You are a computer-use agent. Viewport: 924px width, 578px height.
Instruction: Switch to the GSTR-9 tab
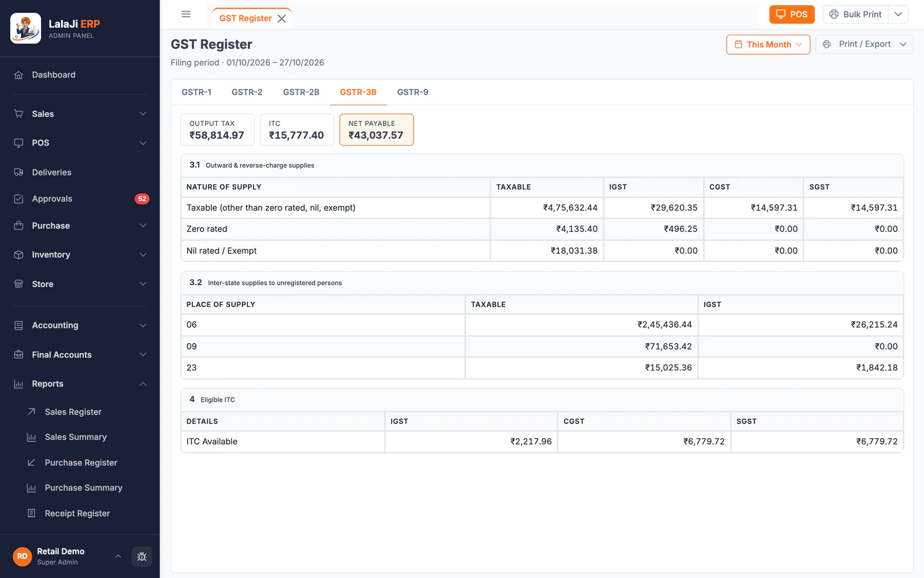click(x=413, y=92)
